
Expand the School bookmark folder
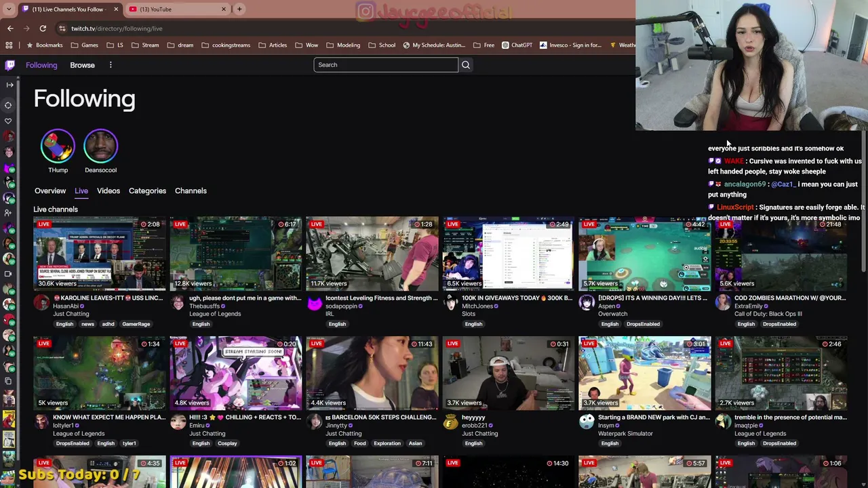point(382,45)
